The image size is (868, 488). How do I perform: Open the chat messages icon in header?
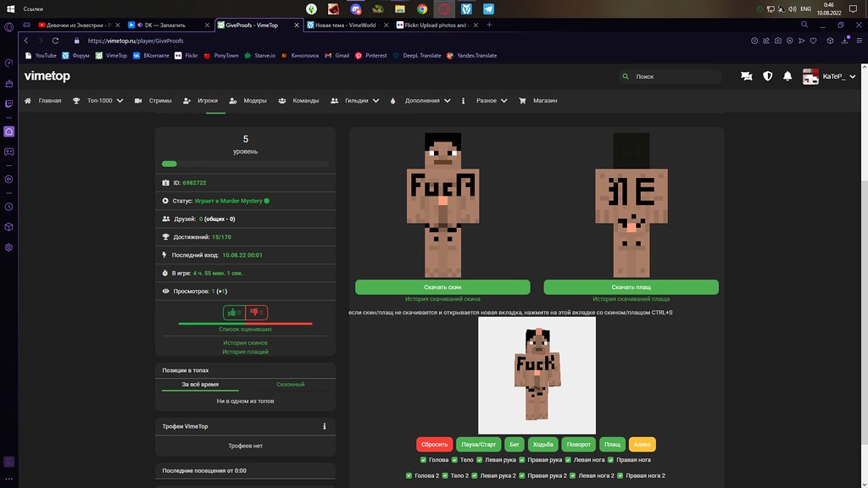(746, 76)
